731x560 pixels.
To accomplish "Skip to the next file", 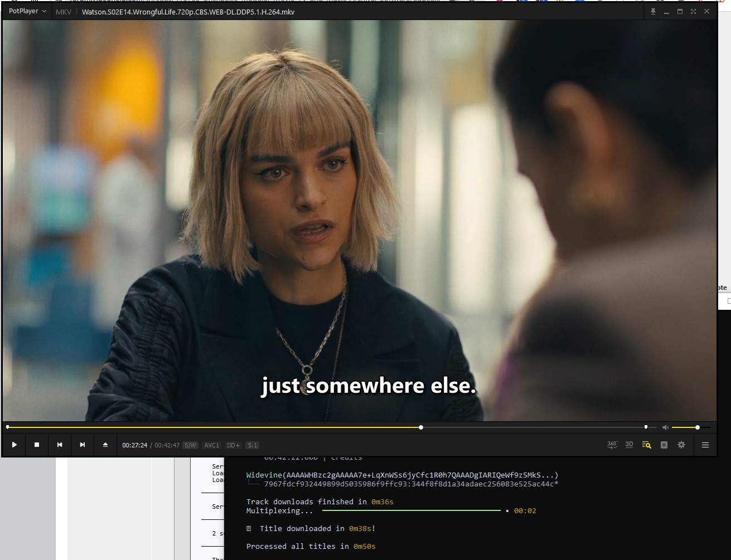I will 83,445.
